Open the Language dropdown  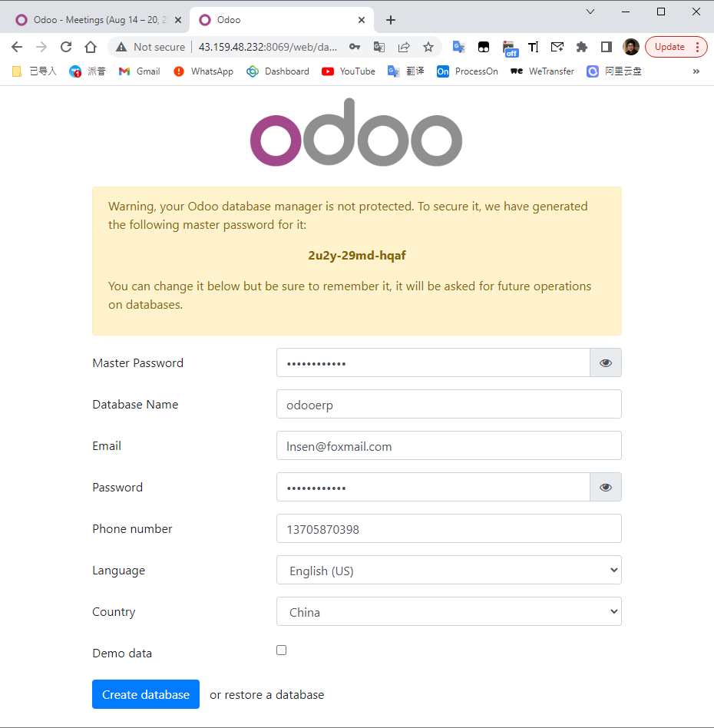point(448,571)
